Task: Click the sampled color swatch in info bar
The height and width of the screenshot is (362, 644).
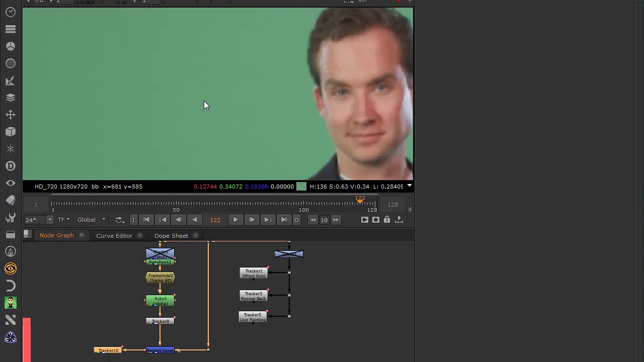Action: point(301,187)
